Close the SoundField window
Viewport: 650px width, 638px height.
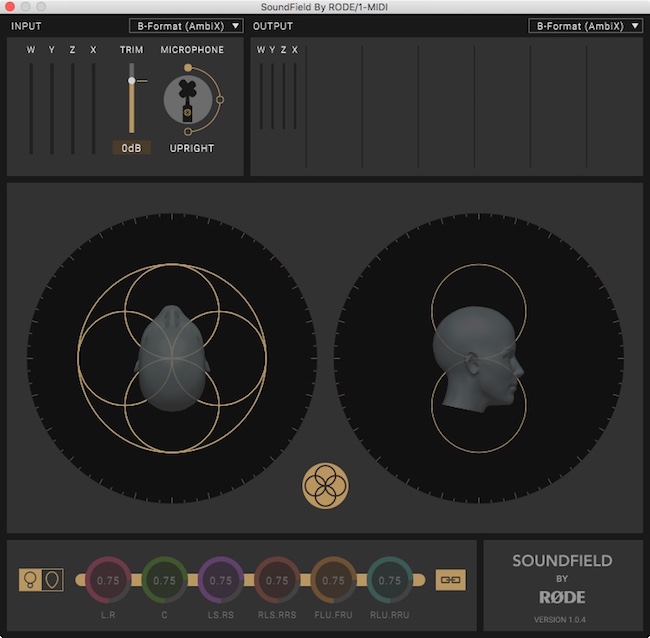(x=9, y=7)
